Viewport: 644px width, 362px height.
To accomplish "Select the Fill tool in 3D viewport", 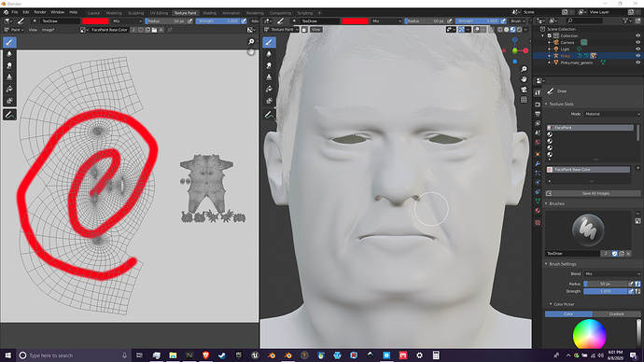I will pos(269,89).
